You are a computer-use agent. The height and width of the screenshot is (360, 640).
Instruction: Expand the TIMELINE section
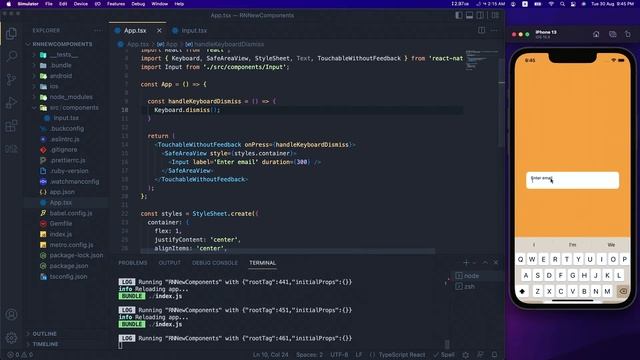coord(45,344)
